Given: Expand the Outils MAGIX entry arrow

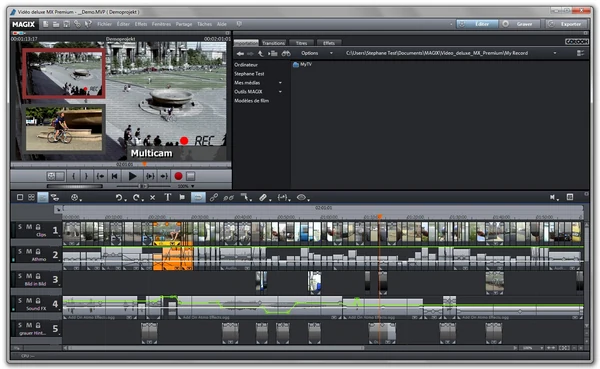Looking at the screenshot, I should coord(280,92).
